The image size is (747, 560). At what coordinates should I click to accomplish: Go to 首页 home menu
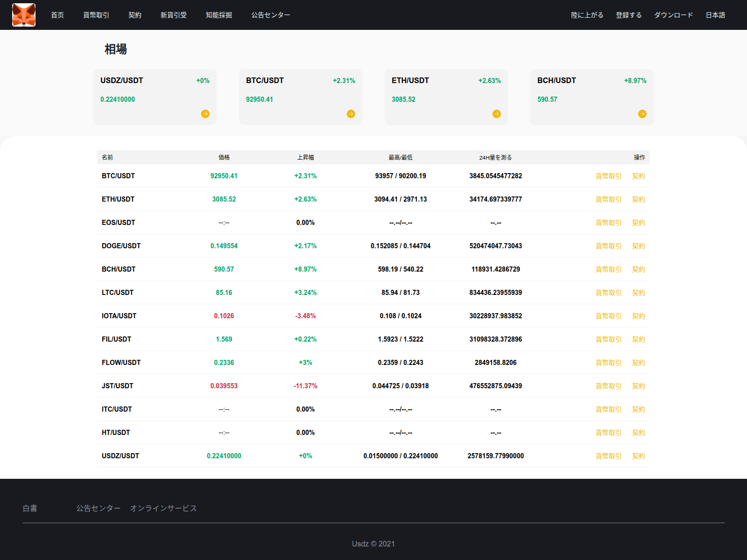57,15
